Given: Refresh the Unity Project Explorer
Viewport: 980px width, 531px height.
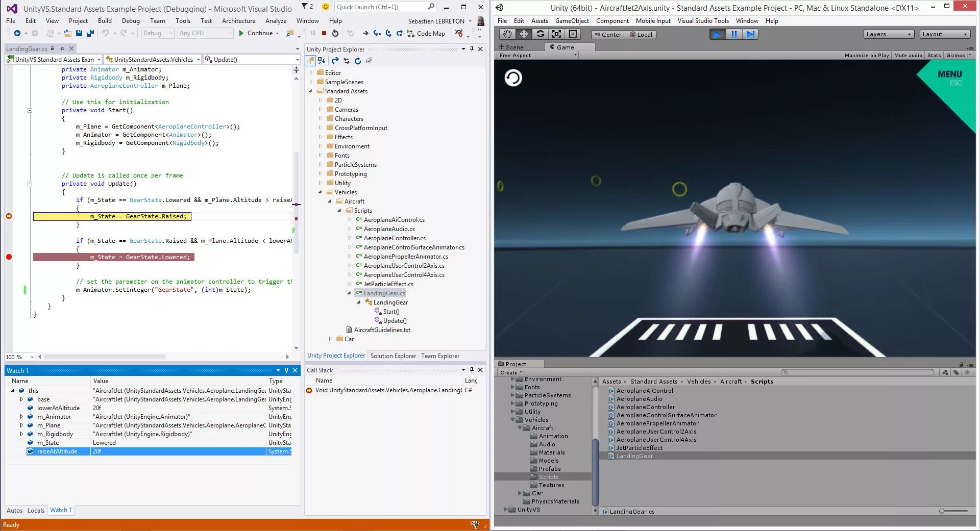Looking at the screenshot, I should 357,61.
